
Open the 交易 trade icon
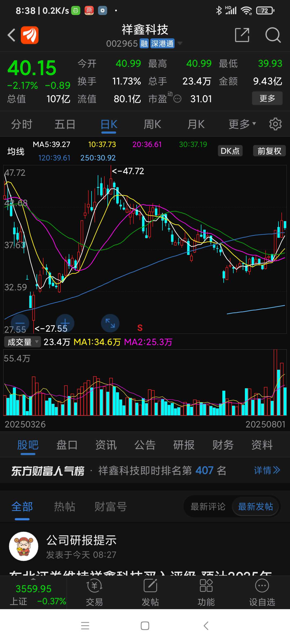95,593
